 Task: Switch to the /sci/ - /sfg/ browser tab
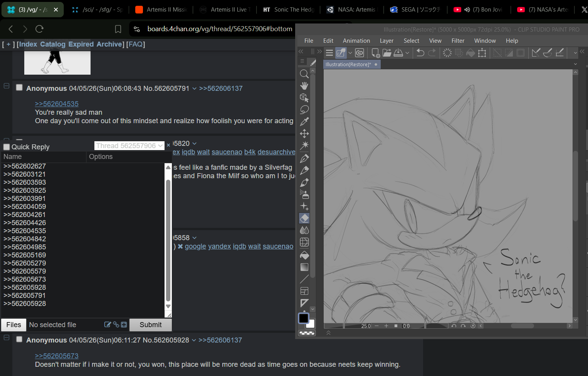coord(97,10)
